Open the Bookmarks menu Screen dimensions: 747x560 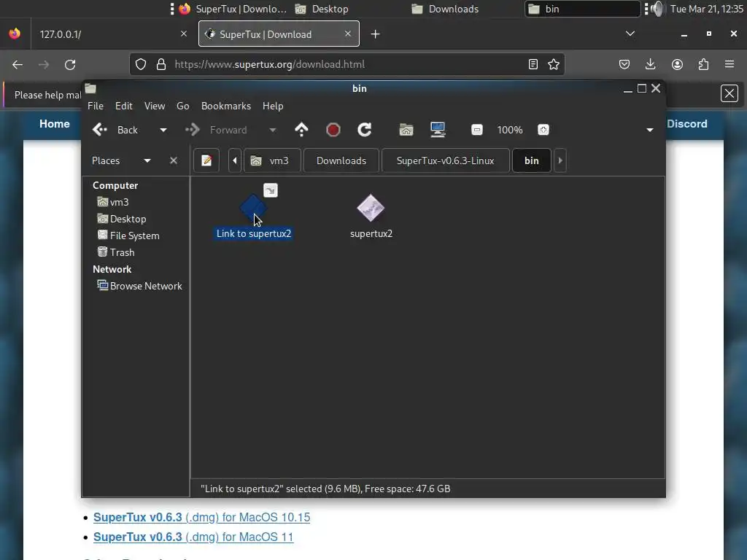pos(226,106)
